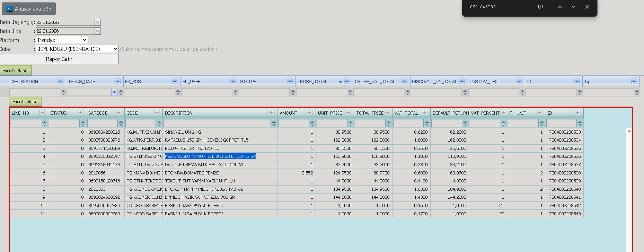This screenshot has width=644, height=252.
Task: Select cell ETC.MNV.DOMATES PEMBE
Action: pyautogui.click(x=220, y=173)
